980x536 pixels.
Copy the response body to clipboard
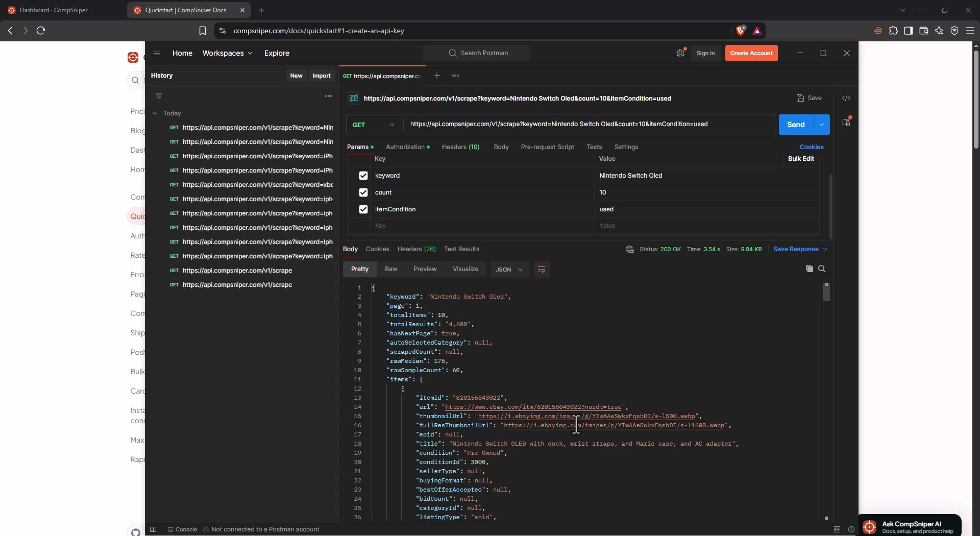coord(809,269)
